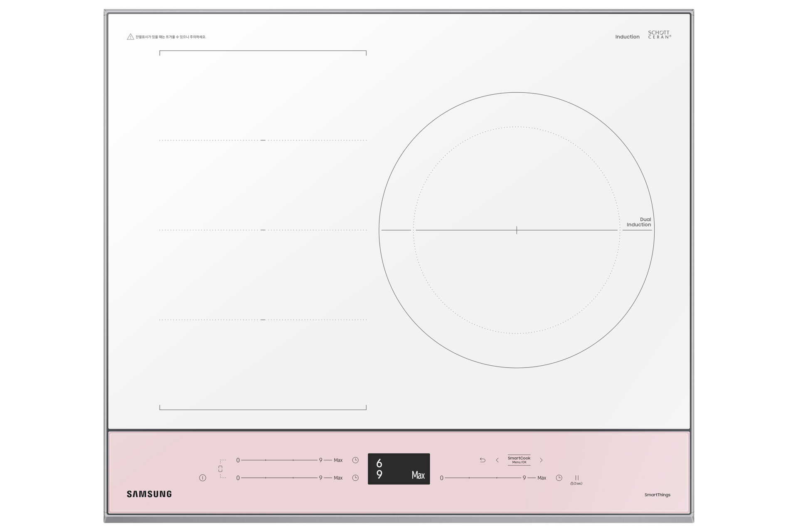Tap Max on the right zone slider

542,478
